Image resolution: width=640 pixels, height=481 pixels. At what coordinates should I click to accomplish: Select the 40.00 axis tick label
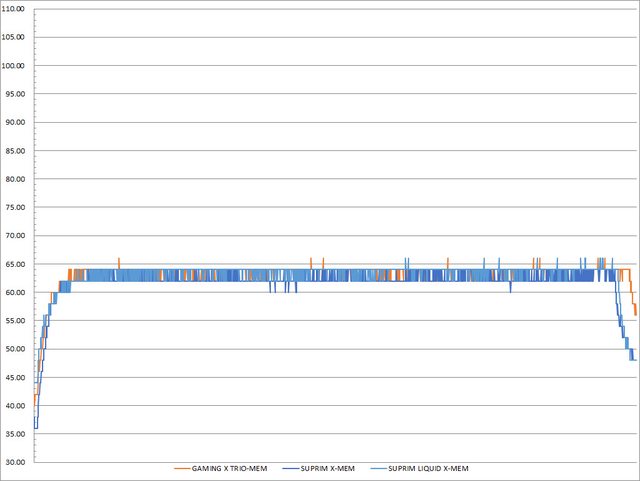click(18, 406)
